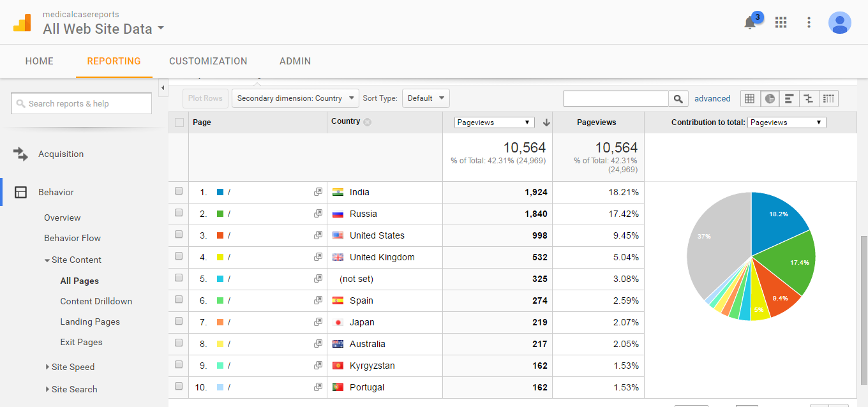
Task: Open Australia row page link icon
Action: [x=318, y=344]
